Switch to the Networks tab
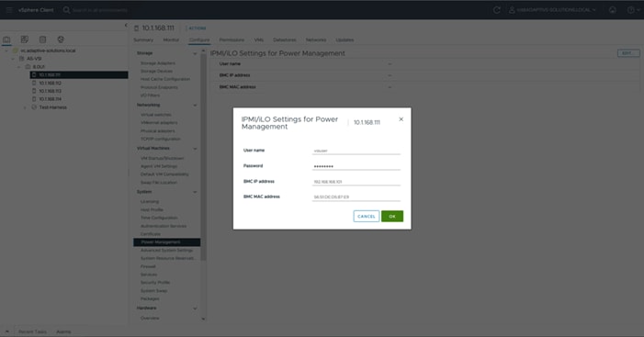 point(316,39)
